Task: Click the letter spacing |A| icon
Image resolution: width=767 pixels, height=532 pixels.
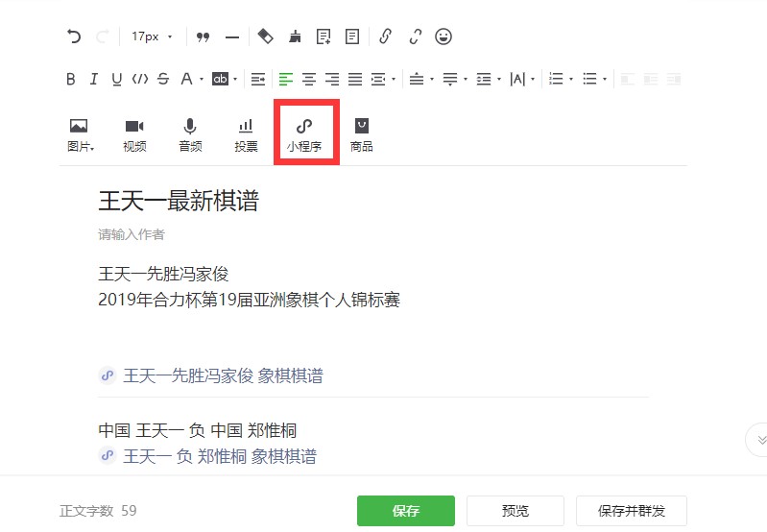Action: [517, 79]
